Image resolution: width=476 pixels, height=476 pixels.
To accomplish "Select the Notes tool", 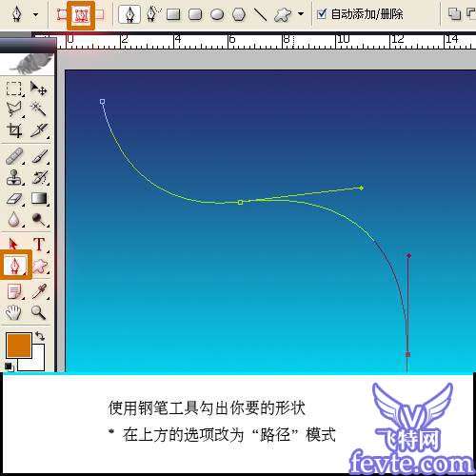I will (14, 291).
